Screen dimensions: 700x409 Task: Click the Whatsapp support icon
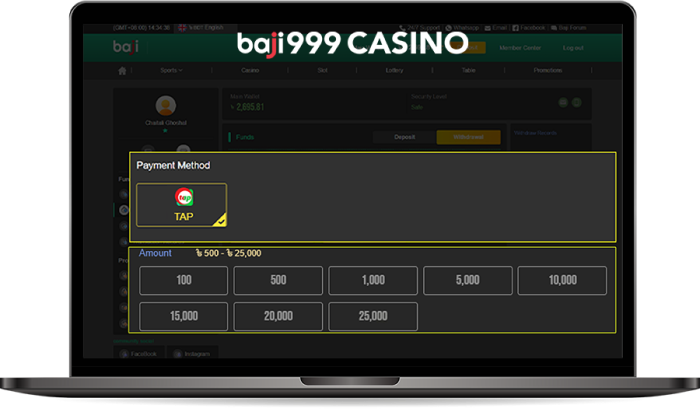[449, 28]
